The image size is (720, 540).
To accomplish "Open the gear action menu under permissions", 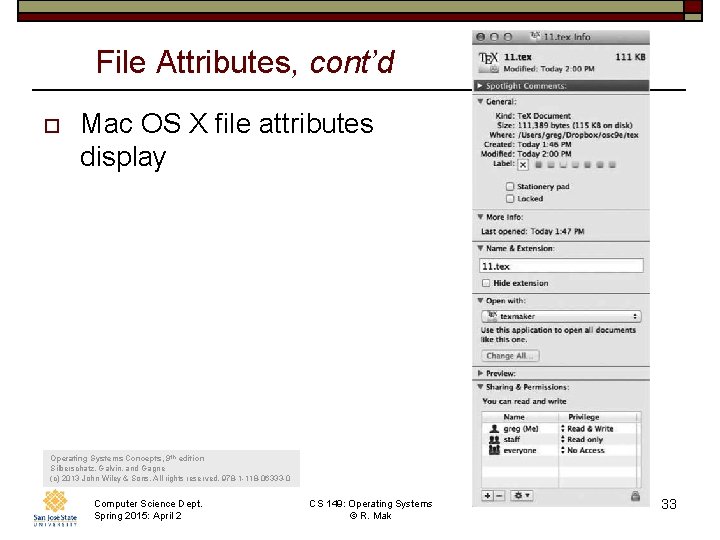I will click(x=522, y=496).
